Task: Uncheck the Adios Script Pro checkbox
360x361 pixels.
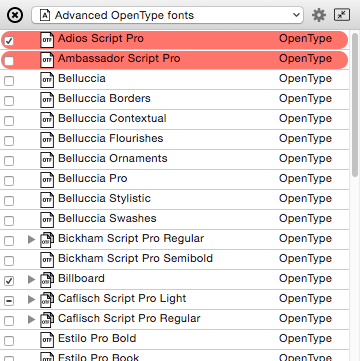Action: tap(9, 41)
